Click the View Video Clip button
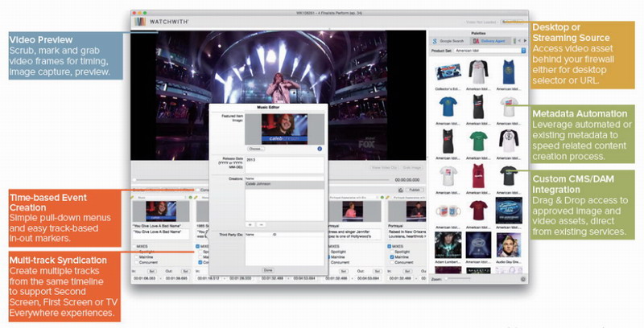Screen dimensions: 644x328 (385, 168)
